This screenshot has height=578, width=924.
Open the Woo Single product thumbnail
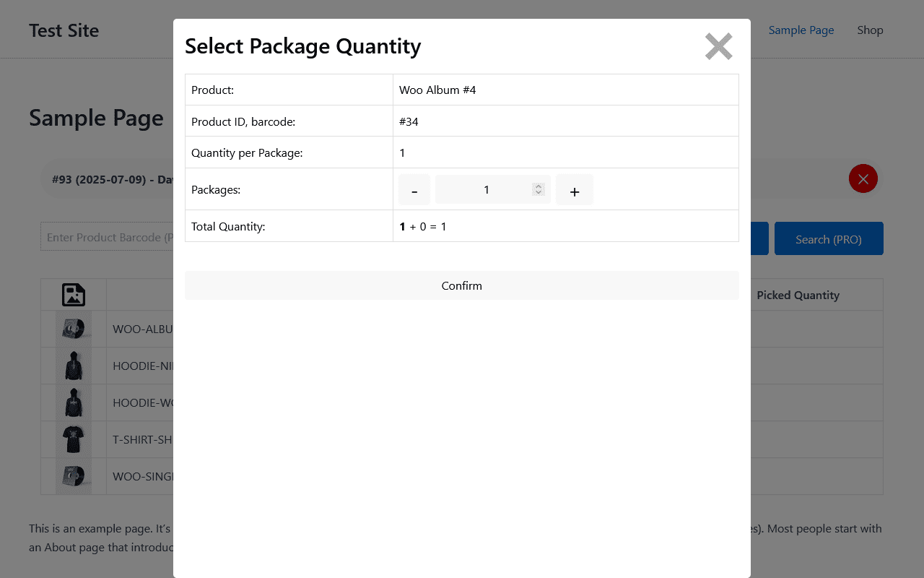[74, 476]
